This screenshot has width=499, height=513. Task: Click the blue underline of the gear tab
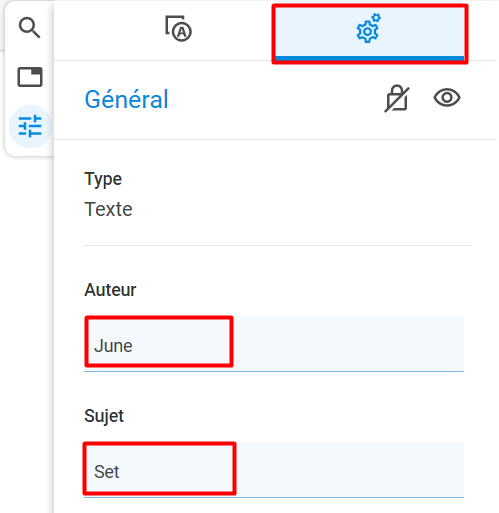click(x=370, y=58)
